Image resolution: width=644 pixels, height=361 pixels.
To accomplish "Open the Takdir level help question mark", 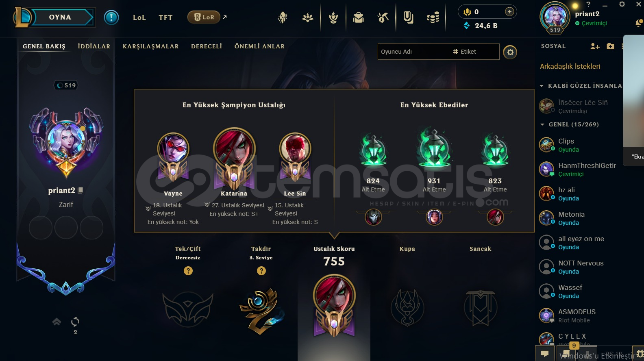I will pyautogui.click(x=261, y=271).
